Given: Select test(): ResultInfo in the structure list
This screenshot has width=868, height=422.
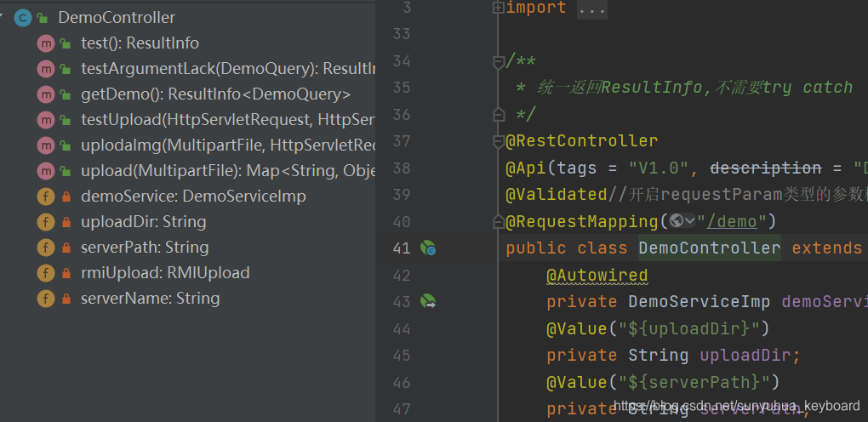Looking at the screenshot, I should (x=140, y=43).
